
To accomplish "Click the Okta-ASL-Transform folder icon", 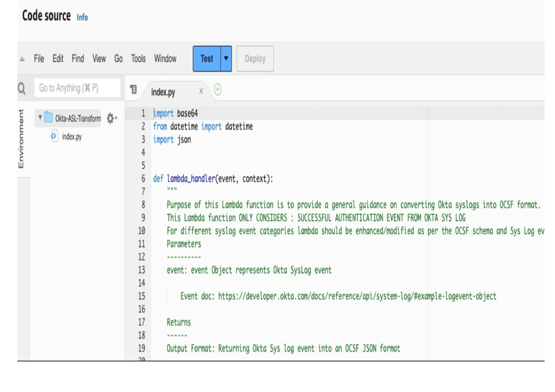I will pyautogui.click(x=49, y=117).
